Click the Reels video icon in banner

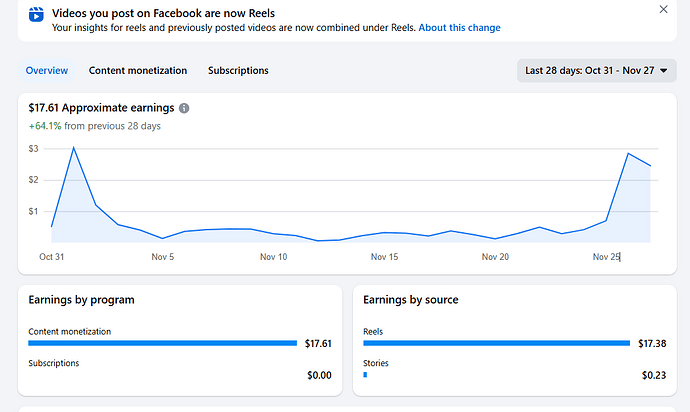[x=35, y=14]
